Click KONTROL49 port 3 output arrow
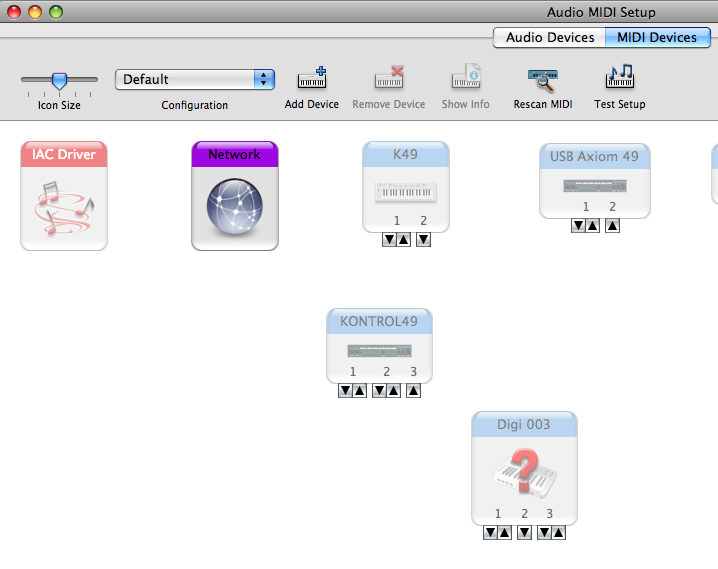Image resolution: width=718 pixels, height=569 pixels. pos(413,390)
